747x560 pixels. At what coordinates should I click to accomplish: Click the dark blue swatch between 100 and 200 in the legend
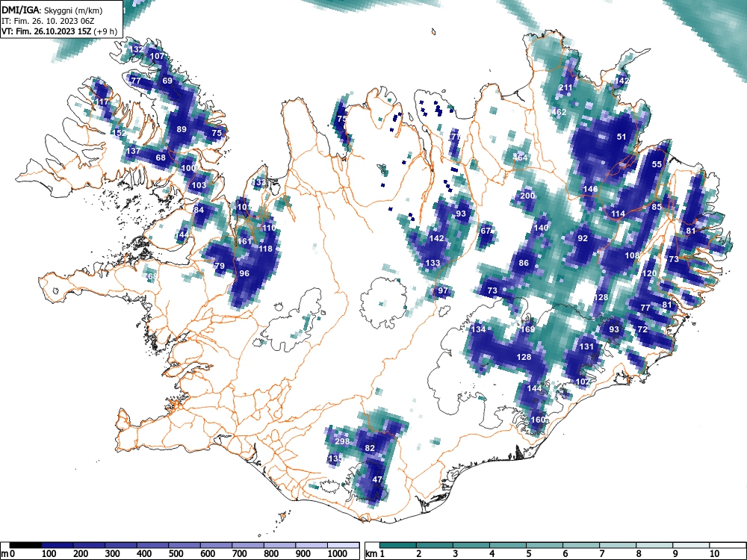[58, 545]
